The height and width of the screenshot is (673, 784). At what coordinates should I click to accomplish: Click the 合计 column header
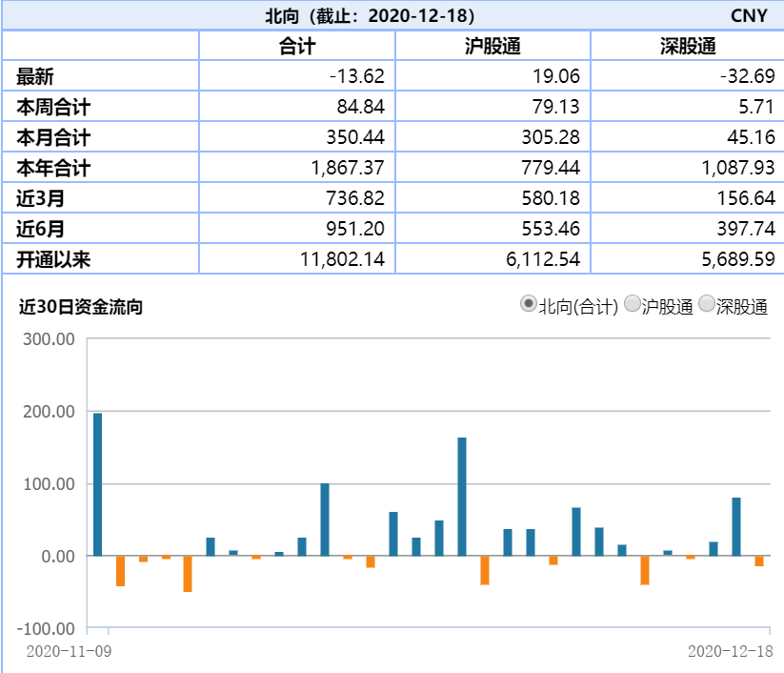click(x=295, y=45)
